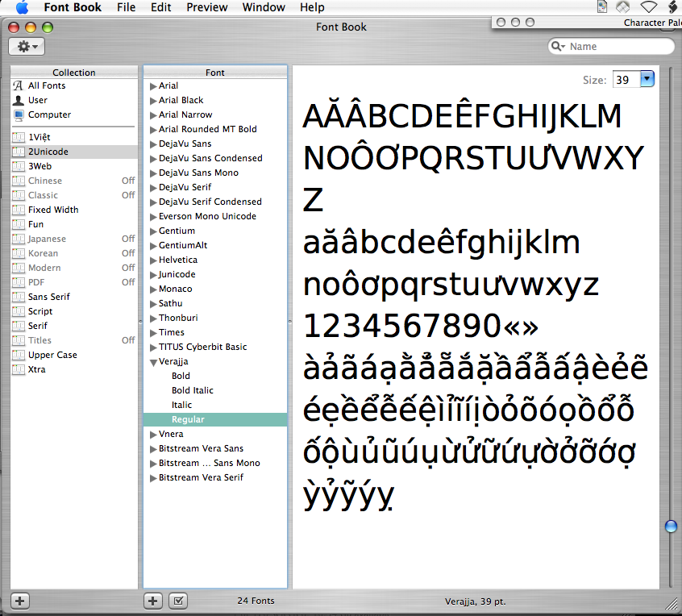Image resolution: width=682 pixels, height=616 pixels.
Task: Click the enable/disable font checkmark button
Action: pyautogui.click(x=178, y=601)
